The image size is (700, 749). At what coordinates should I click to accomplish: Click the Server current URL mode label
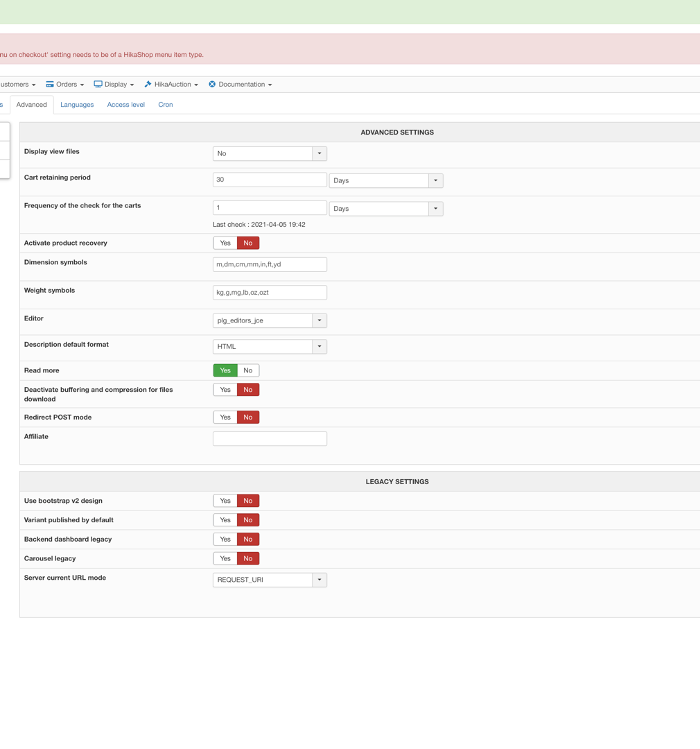(x=65, y=578)
